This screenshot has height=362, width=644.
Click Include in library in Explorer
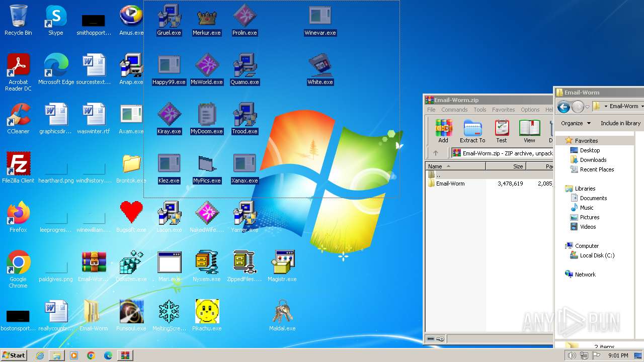point(620,123)
